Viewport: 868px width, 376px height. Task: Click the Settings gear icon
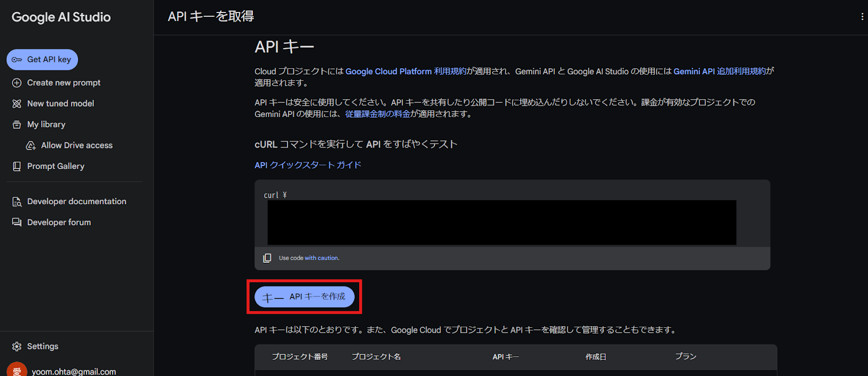(17, 346)
